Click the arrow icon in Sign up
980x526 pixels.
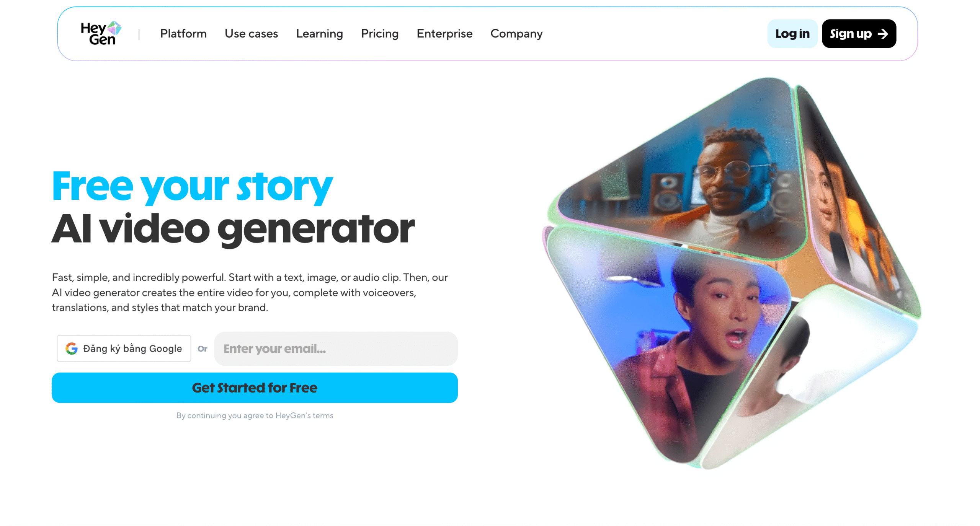tap(883, 34)
